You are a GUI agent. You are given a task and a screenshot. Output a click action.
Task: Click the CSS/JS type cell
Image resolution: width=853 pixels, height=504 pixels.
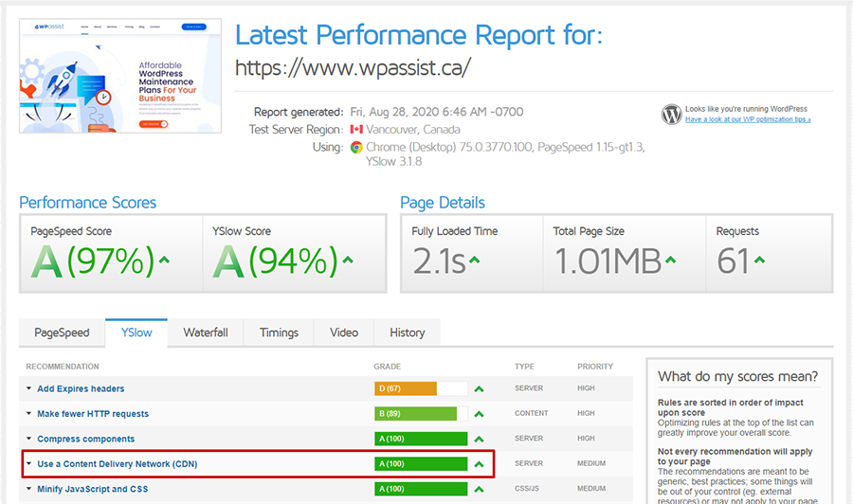pyautogui.click(x=527, y=488)
